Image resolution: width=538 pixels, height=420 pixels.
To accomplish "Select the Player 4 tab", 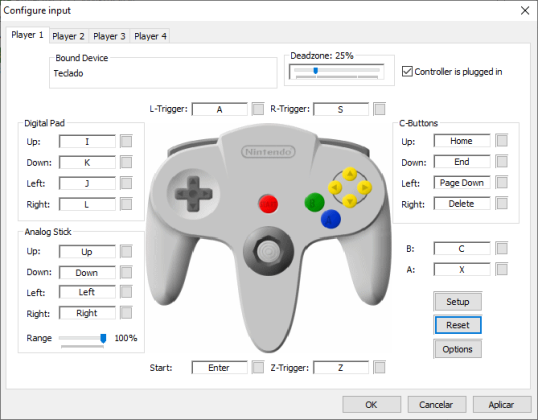I will [x=150, y=36].
